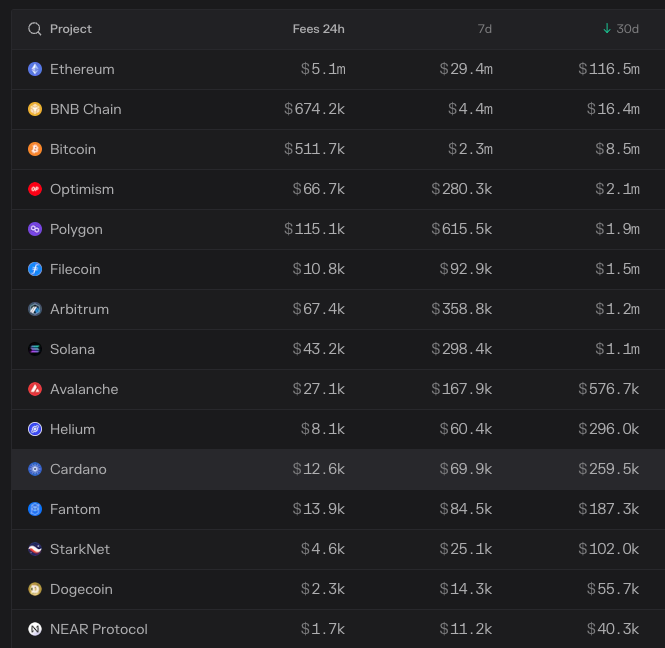Click the Filecoin logo icon
665x648 pixels.
[35, 269]
